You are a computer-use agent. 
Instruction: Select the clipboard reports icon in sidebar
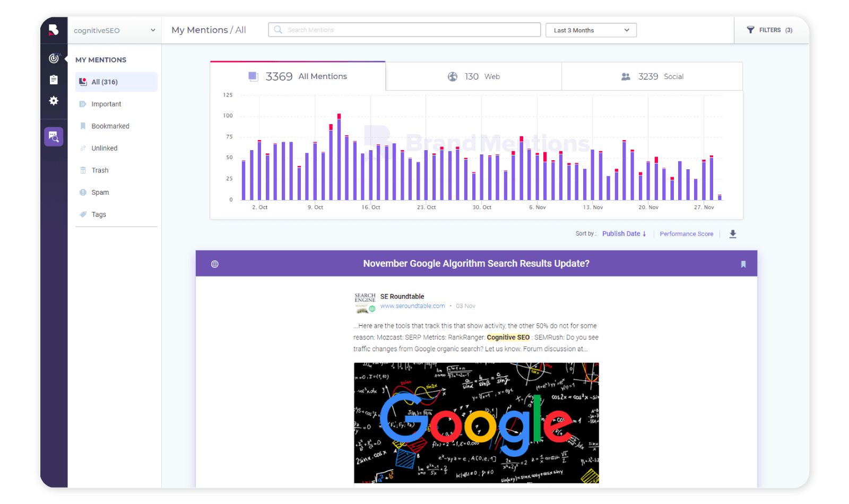54,79
